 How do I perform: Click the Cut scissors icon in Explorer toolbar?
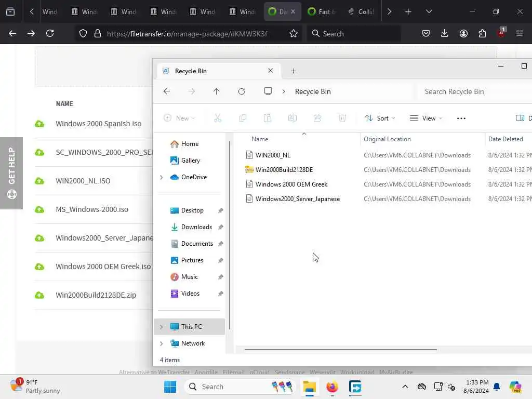pos(218,118)
